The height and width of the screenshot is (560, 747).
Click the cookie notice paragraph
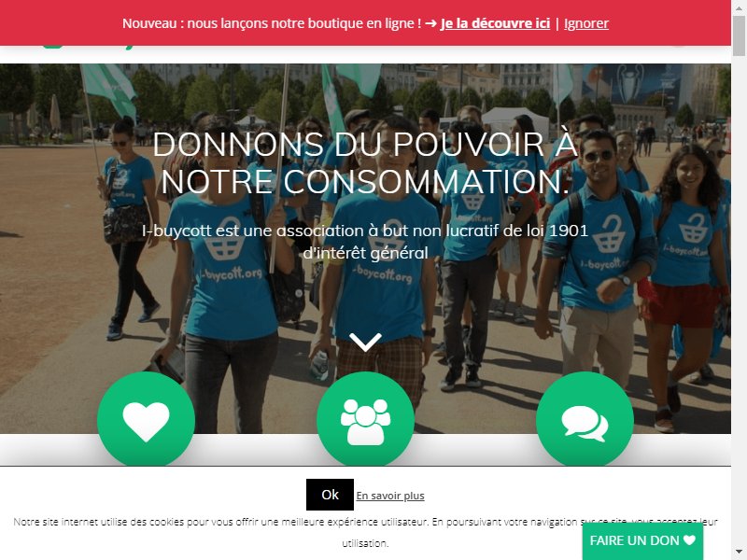coord(365,532)
